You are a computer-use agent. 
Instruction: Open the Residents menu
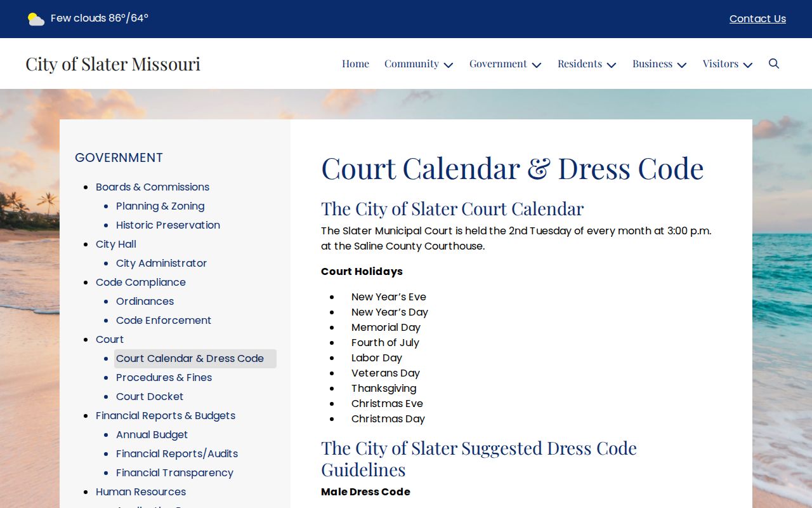580,63
